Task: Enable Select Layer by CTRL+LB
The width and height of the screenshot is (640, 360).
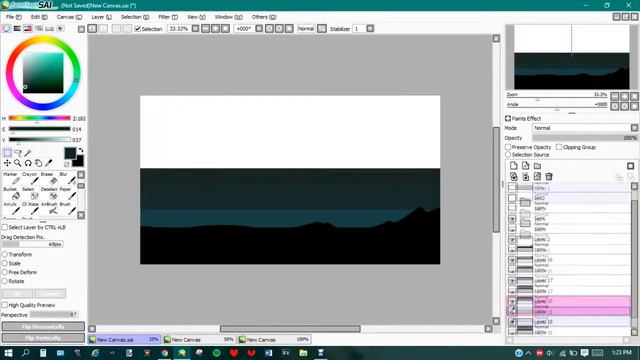Action: click(x=4, y=227)
